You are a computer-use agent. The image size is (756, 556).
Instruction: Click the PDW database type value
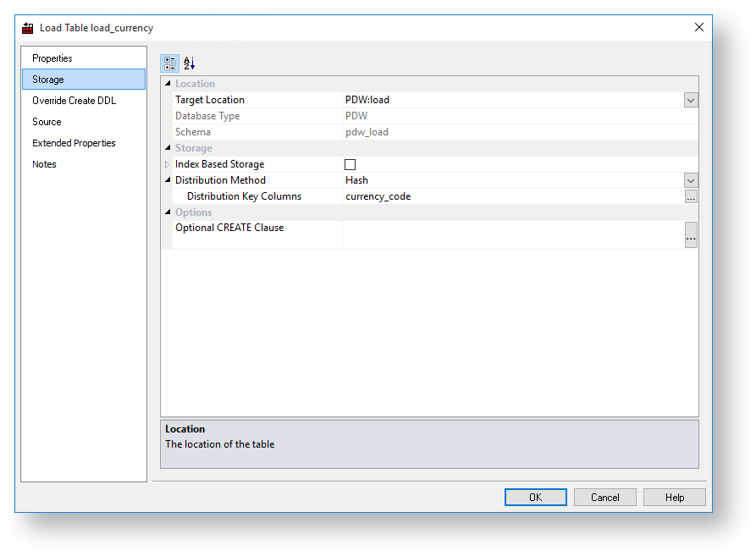[x=356, y=116]
